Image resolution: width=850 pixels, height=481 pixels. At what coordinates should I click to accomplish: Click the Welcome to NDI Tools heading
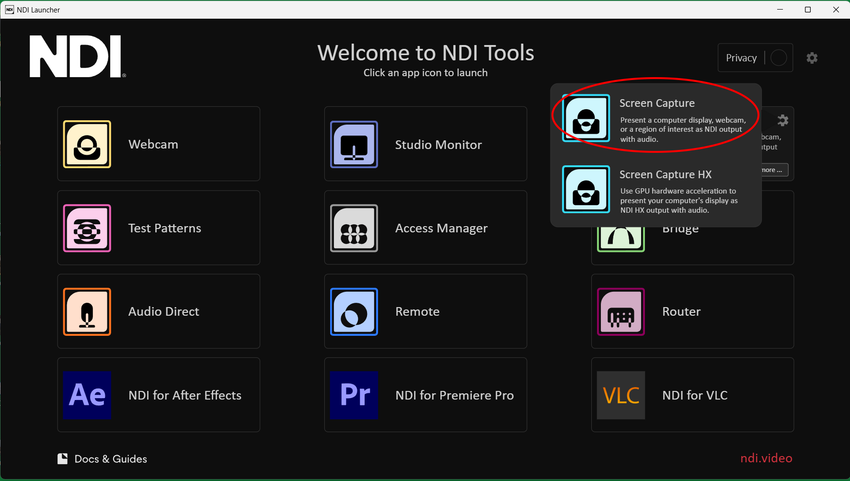426,53
